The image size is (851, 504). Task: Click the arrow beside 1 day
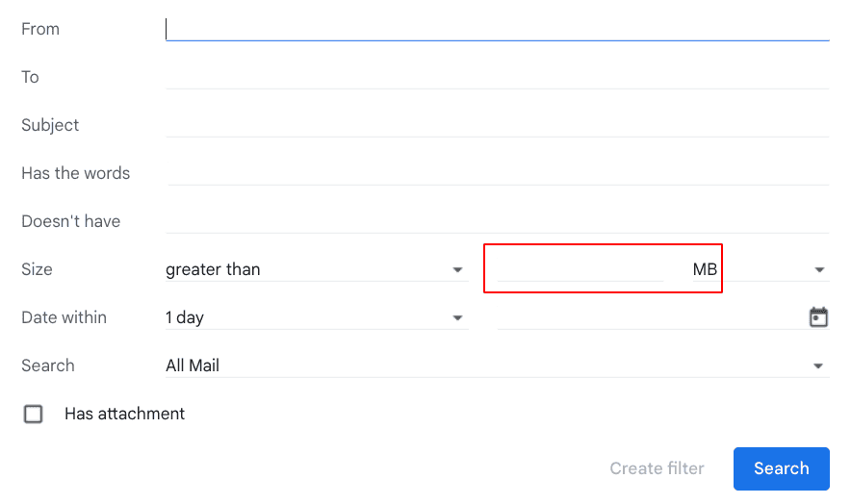click(457, 318)
